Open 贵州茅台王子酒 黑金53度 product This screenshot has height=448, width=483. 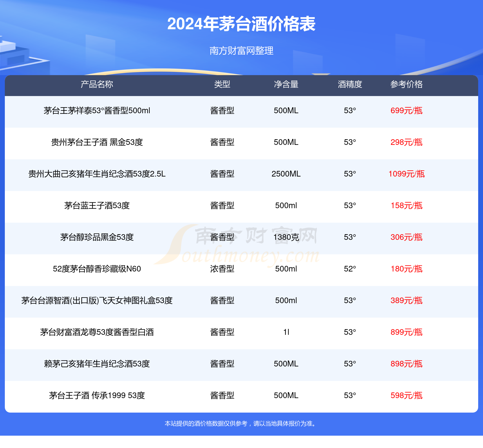click(x=97, y=142)
